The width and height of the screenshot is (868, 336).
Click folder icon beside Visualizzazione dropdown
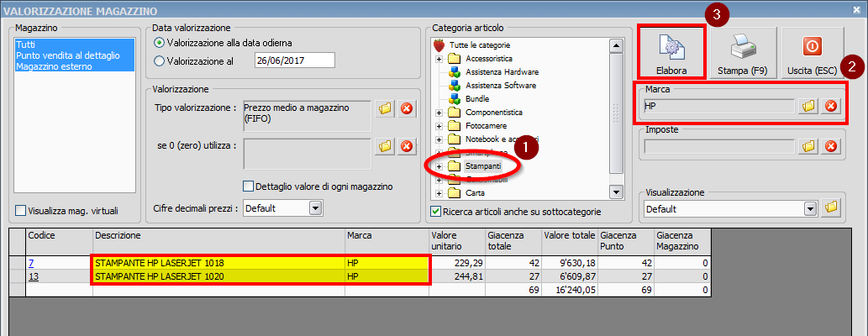tap(831, 208)
